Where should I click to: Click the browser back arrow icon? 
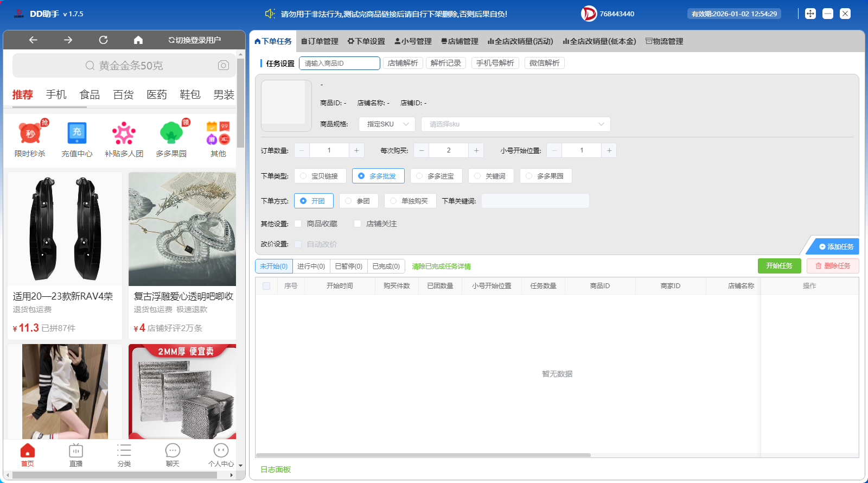point(33,40)
